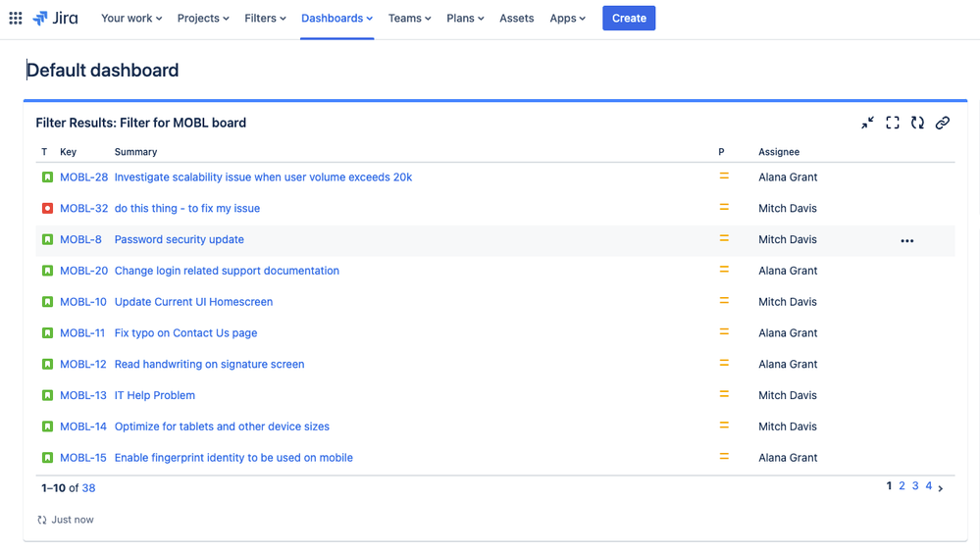Open the Assets menu item
The image size is (980, 552).
click(x=516, y=18)
